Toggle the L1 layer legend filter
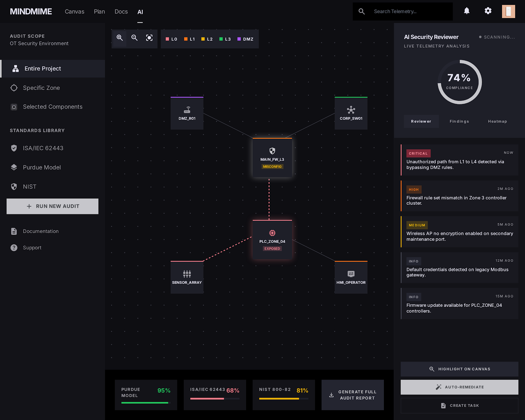Image resolution: width=525 pixels, height=420 pixels. [189, 39]
